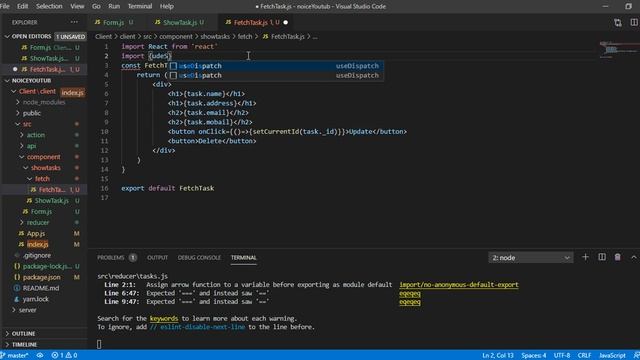Switch to the Output panel tab

[157, 258]
